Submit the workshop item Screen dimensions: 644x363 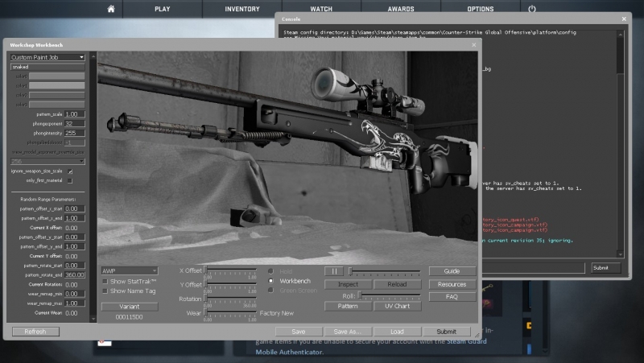[447, 332]
